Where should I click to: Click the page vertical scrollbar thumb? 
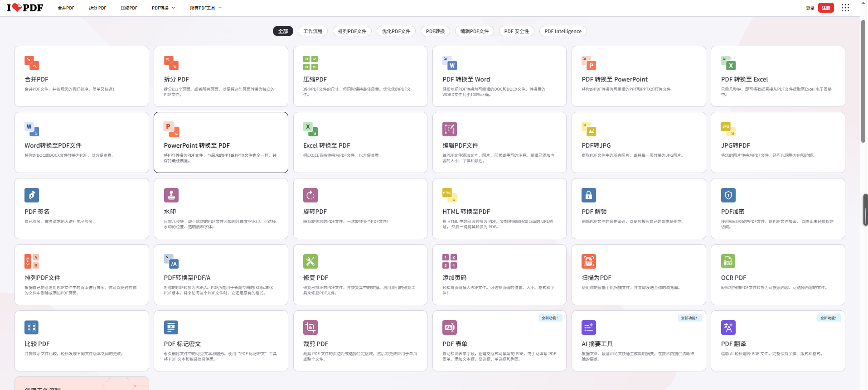coord(863,82)
